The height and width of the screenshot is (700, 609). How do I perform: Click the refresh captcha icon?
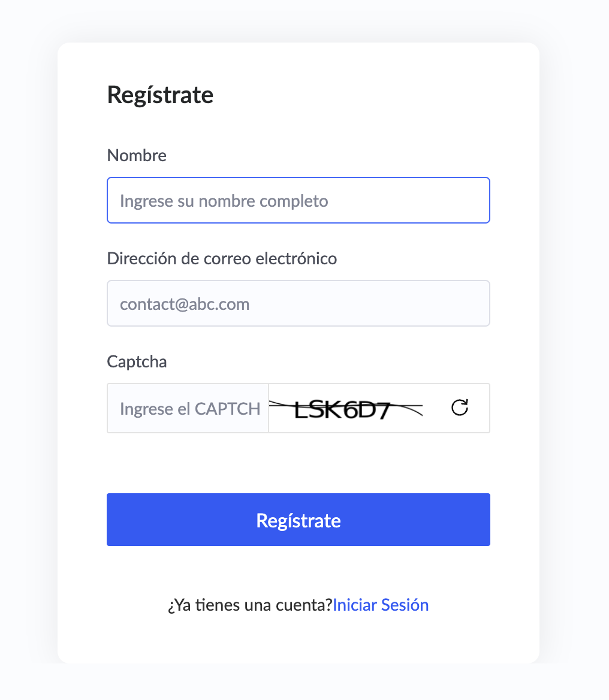tap(459, 408)
